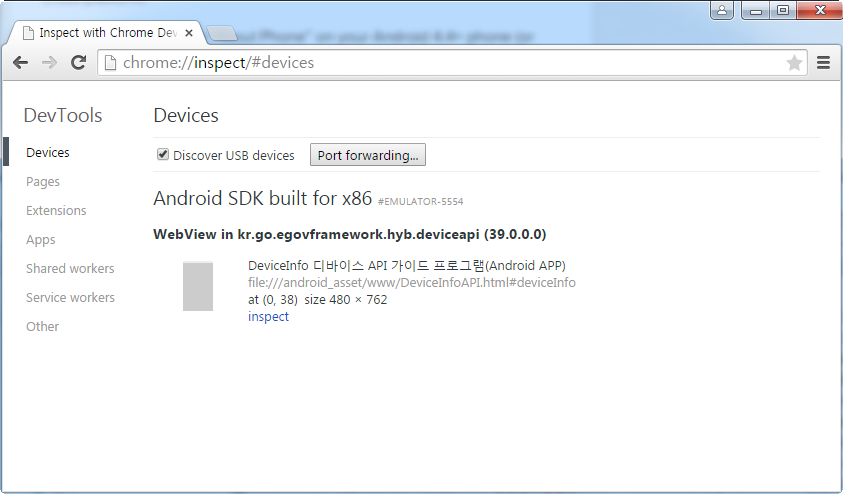Screen dimensions: 843x494
Task: Open the Chrome hamburger menu
Action: click(824, 63)
